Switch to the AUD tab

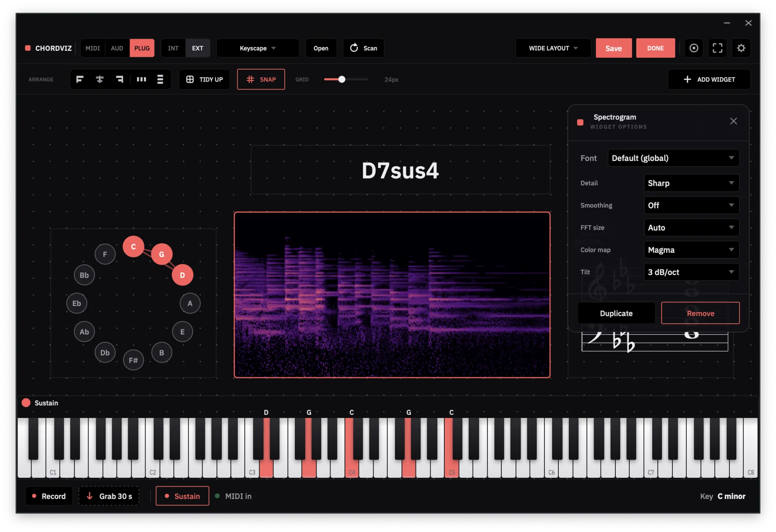point(117,48)
